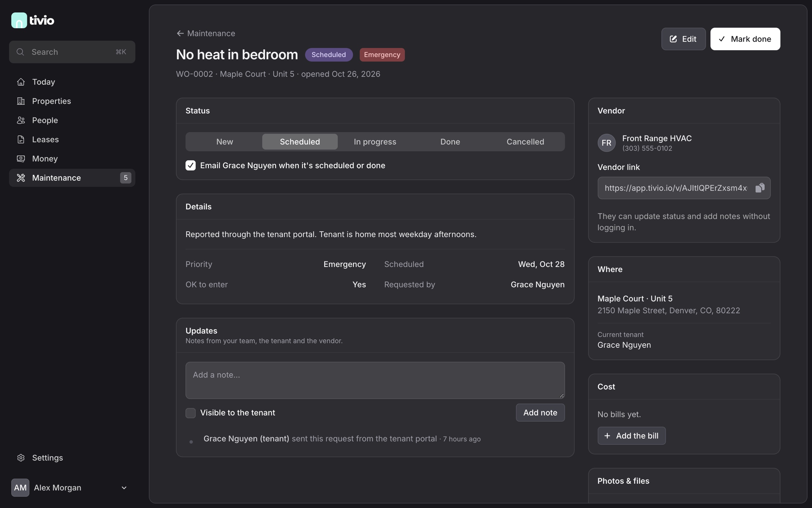
Task: Open Settings in the sidebar
Action: tap(72, 458)
